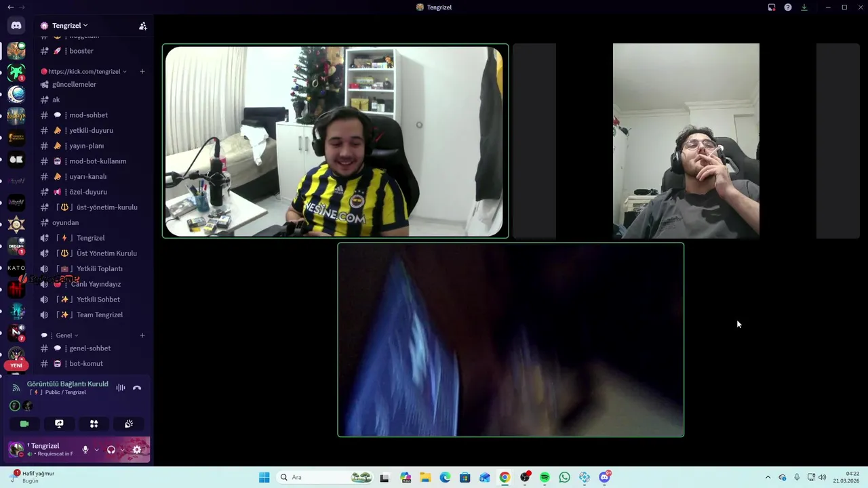
Task: Add a channel to Genel category
Action: pos(142,335)
